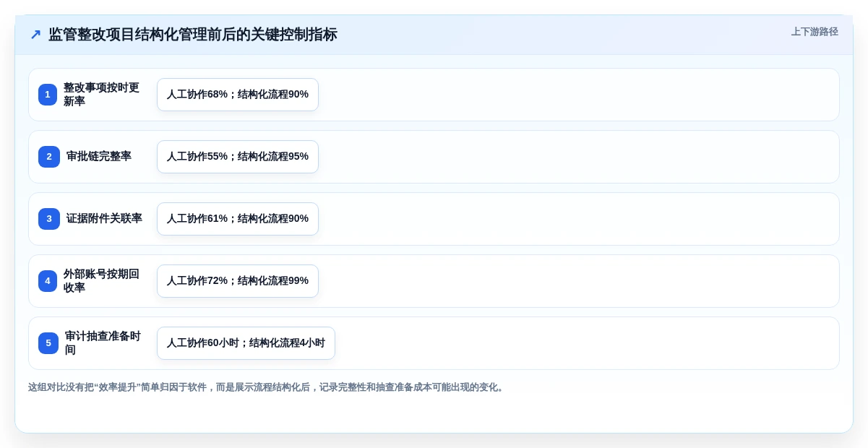Click the 证据附件关联率 label
Screen dimensions: 868x448
click(104, 218)
